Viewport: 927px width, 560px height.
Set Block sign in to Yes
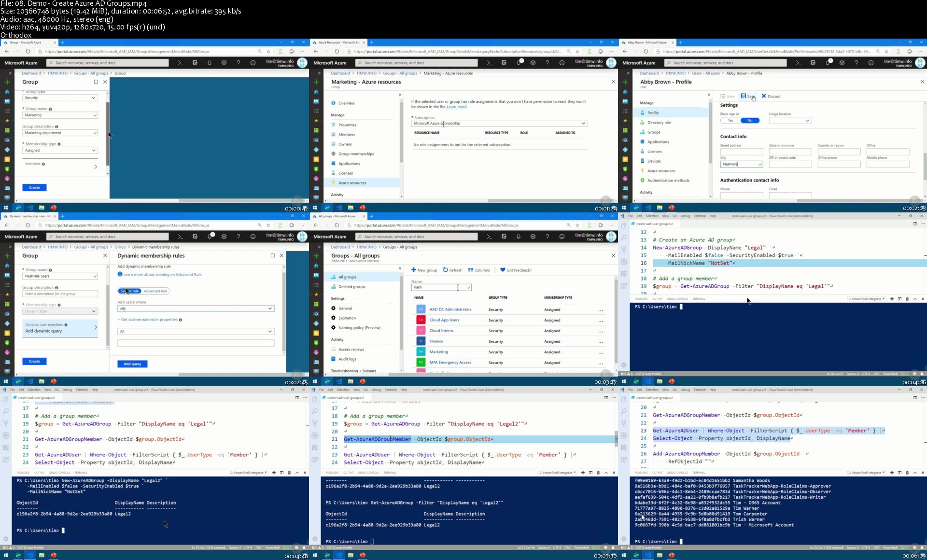pyautogui.click(x=730, y=120)
